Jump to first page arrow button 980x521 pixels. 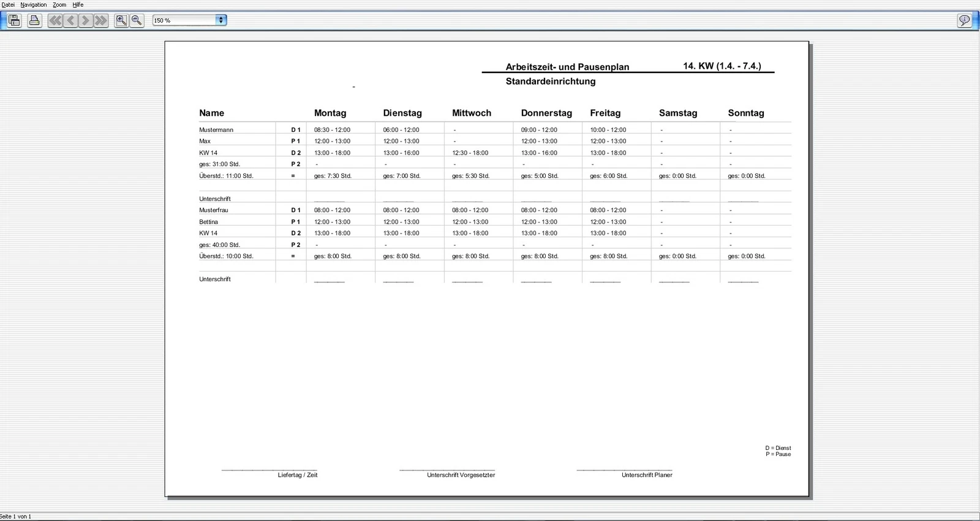55,20
